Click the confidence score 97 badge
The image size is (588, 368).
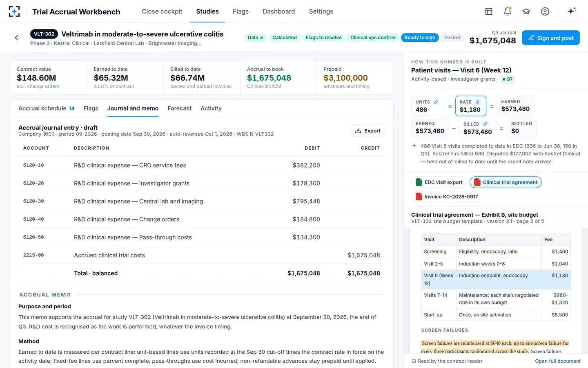click(x=507, y=79)
